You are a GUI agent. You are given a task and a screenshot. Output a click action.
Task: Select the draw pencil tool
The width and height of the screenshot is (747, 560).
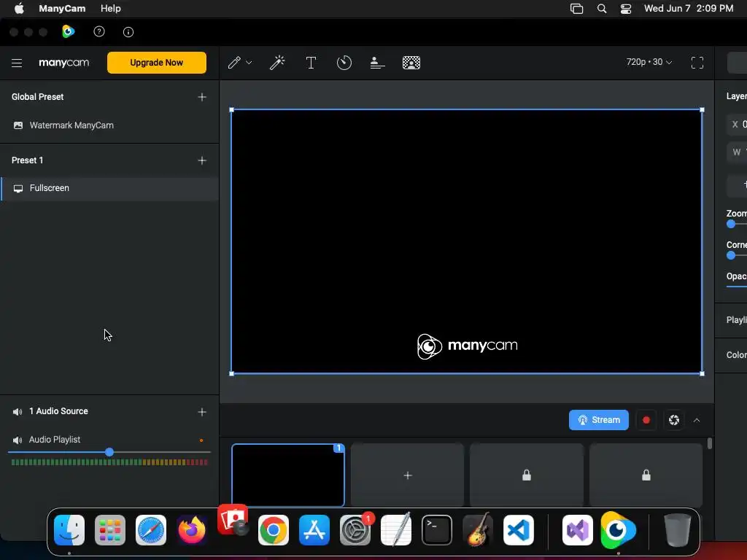tap(234, 63)
